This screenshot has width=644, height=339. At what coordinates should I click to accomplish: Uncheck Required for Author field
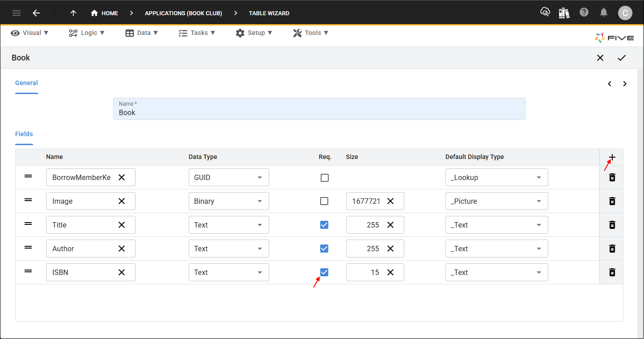[x=325, y=249]
